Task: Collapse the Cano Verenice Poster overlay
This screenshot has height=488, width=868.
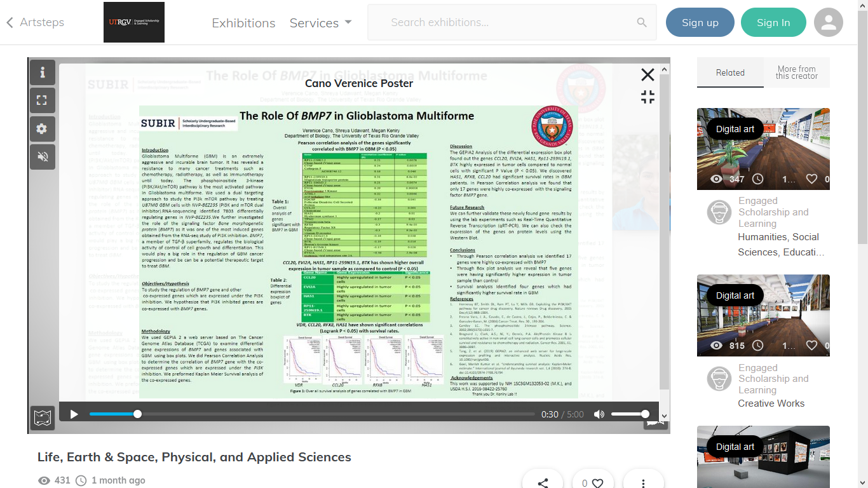Action: (x=648, y=97)
